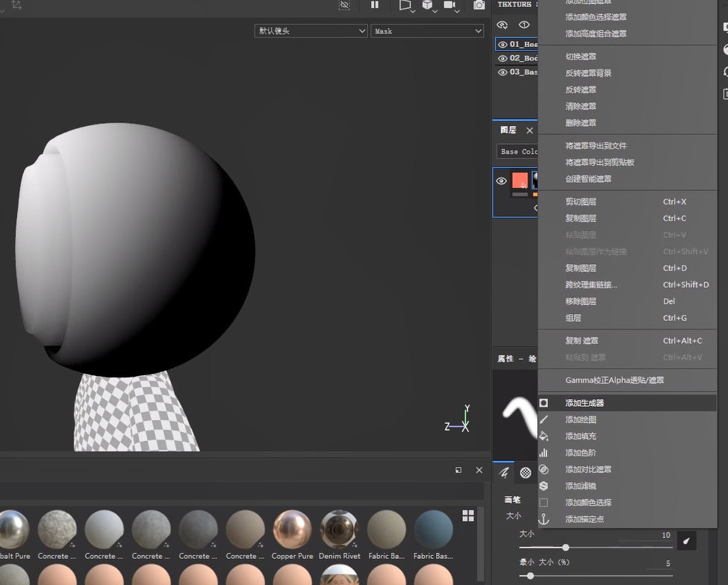Click the solo eye icon above texture sets

coord(524,25)
